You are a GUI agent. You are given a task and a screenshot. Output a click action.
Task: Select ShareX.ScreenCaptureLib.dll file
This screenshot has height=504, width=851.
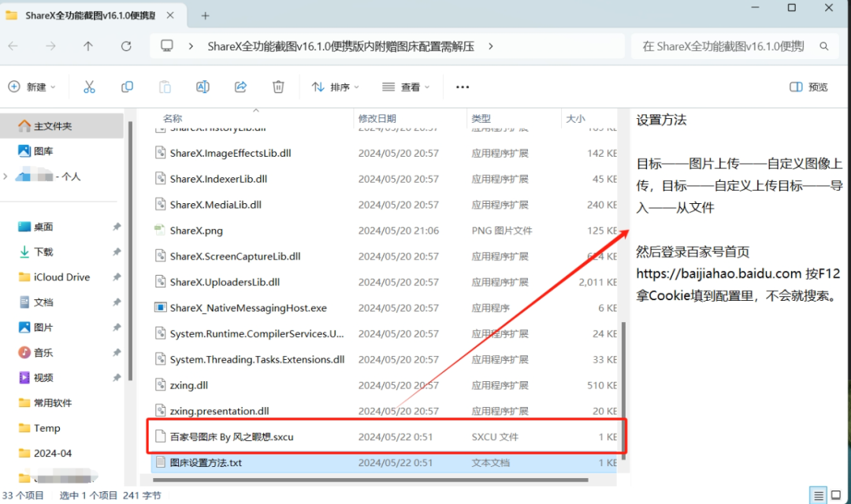click(385, 256)
